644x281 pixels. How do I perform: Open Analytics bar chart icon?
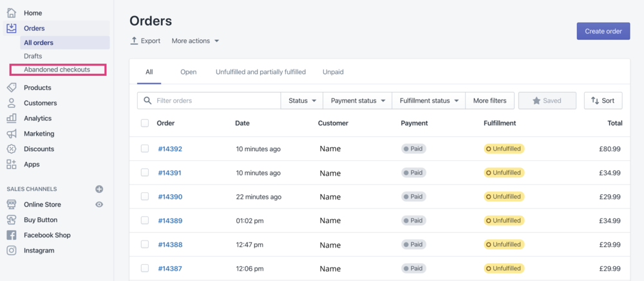(12, 118)
